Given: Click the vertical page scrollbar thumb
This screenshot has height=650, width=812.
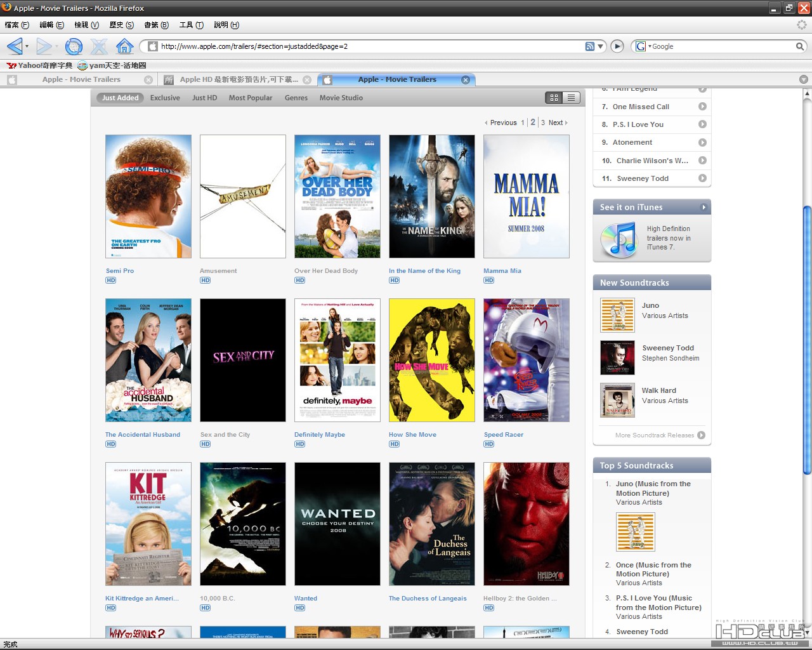Looking at the screenshot, I should click(x=807, y=340).
